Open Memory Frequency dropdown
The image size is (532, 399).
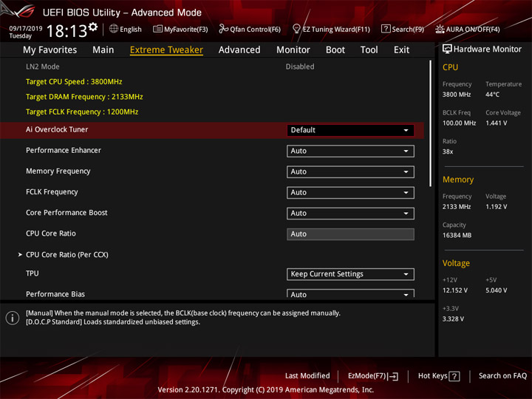pos(350,171)
